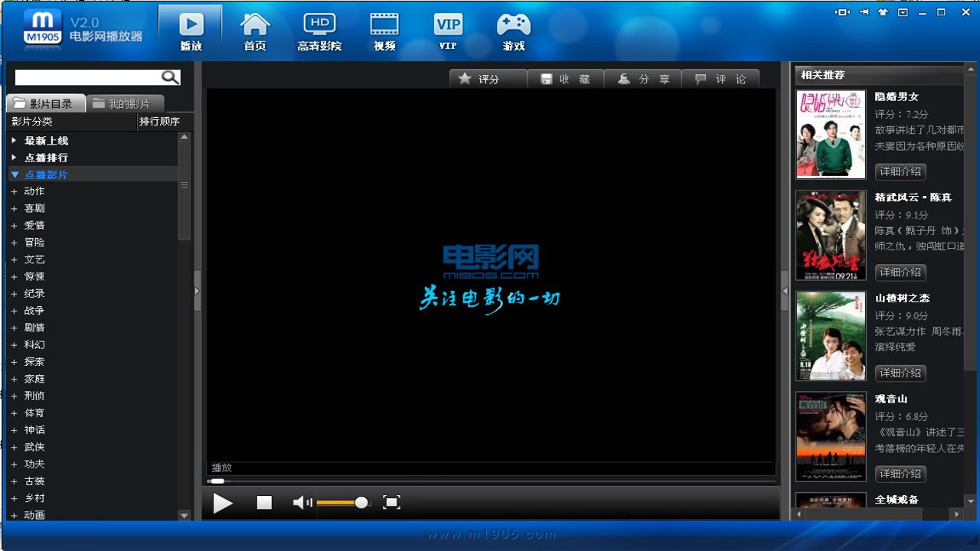Screen dimensions: 980x551
Task: Rate the film with 评分 star button
Action: pyautogui.click(x=488, y=79)
